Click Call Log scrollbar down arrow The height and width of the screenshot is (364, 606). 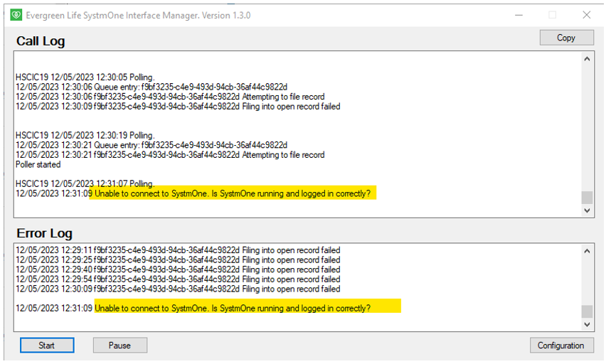587,210
